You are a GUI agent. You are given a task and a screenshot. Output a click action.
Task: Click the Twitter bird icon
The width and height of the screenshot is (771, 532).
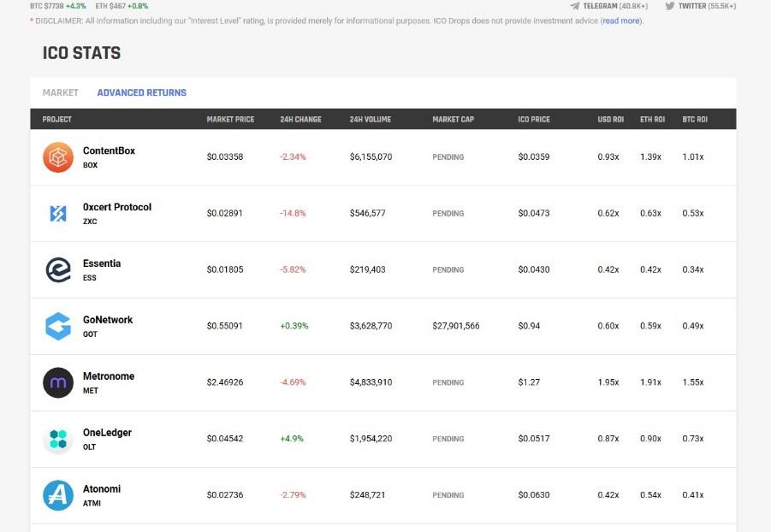[x=670, y=6]
